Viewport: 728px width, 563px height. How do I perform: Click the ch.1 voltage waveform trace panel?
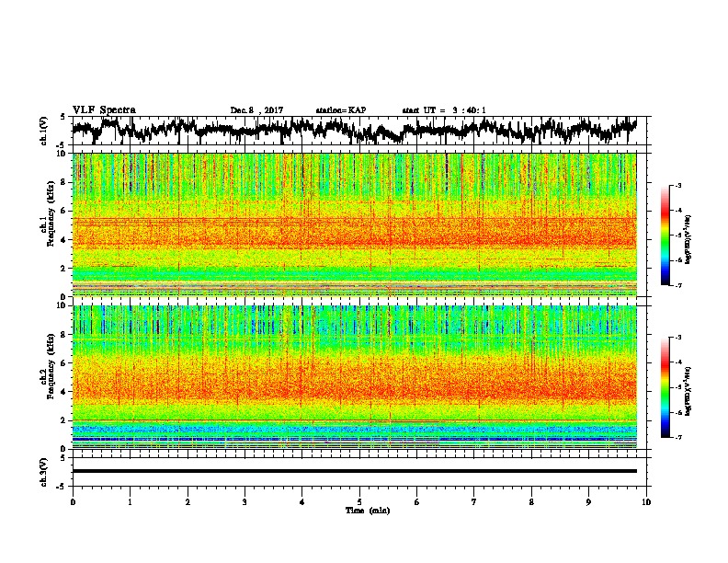pyautogui.click(x=361, y=131)
